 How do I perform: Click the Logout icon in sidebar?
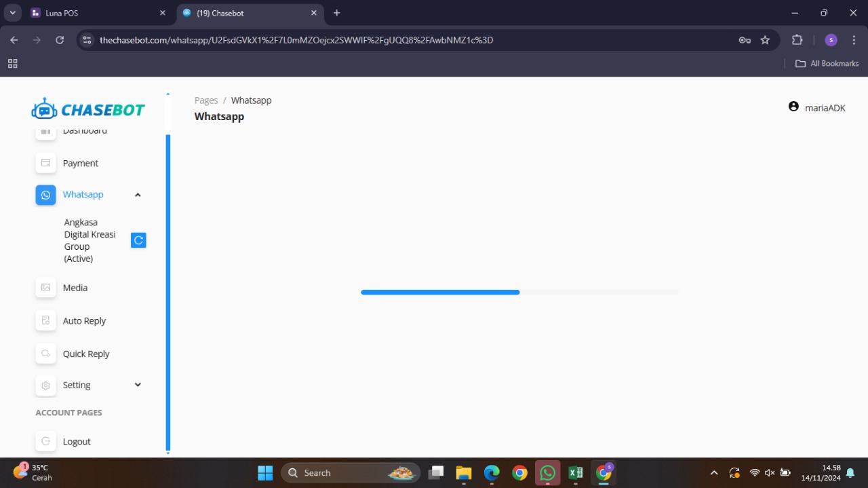point(45,441)
